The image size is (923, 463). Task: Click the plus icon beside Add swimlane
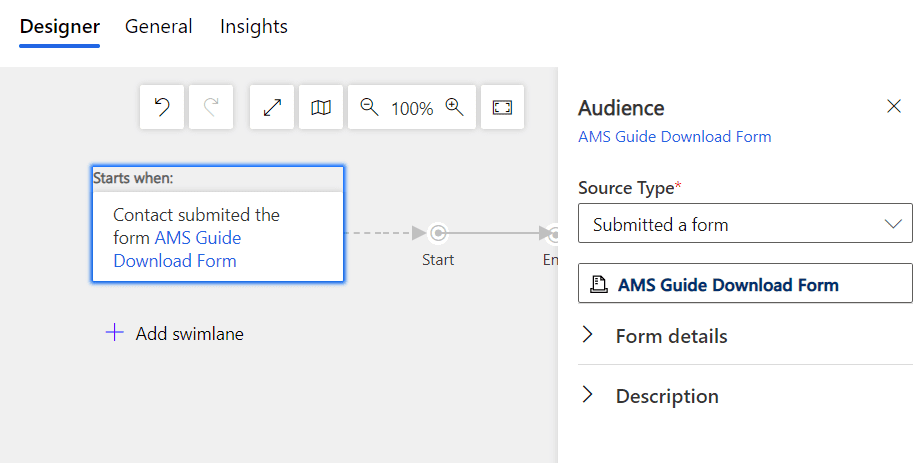[x=114, y=332]
